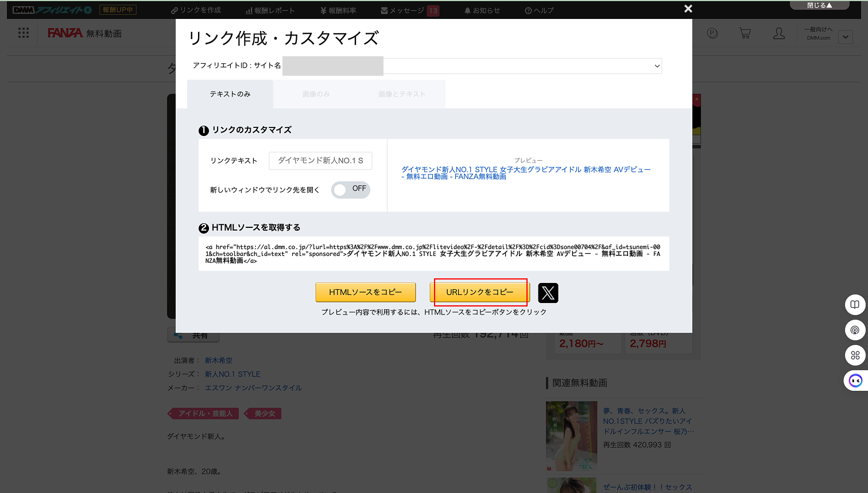868x493 pixels.
Task: Switch to the 画像とテキスト tab
Action: click(402, 94)
